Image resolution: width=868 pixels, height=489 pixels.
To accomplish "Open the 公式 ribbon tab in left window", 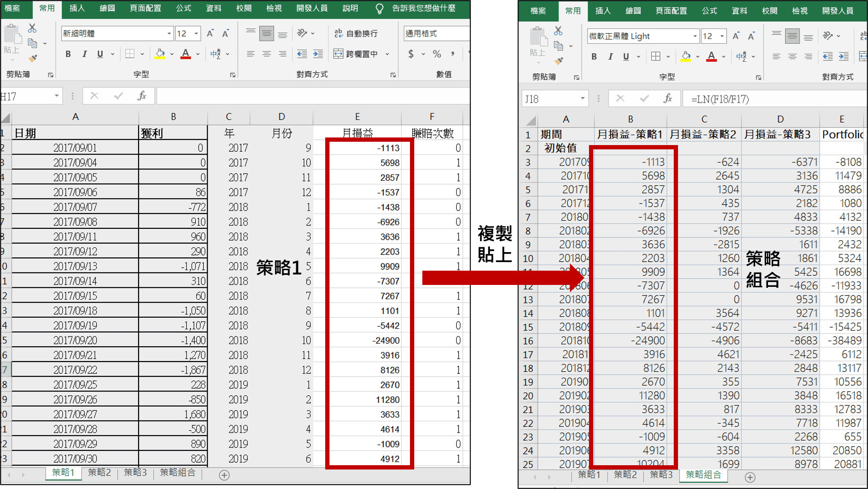I will click(183, 9).
